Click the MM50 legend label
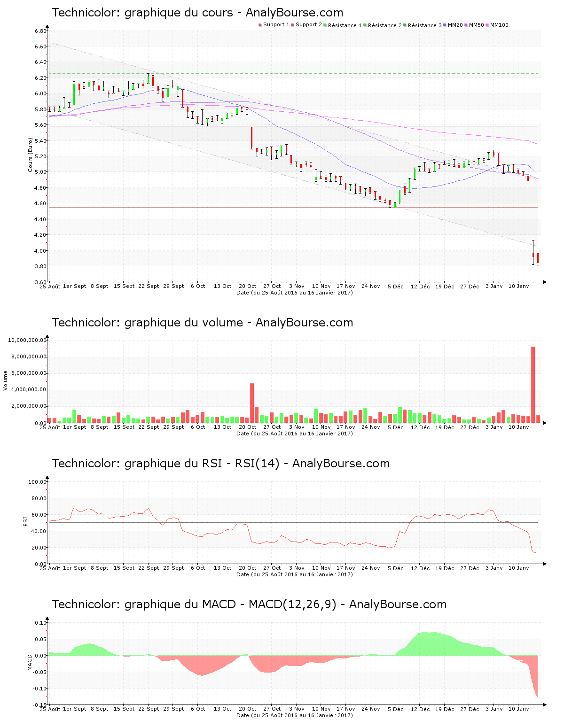Screen dimensions: 564x728 (476, 25)
